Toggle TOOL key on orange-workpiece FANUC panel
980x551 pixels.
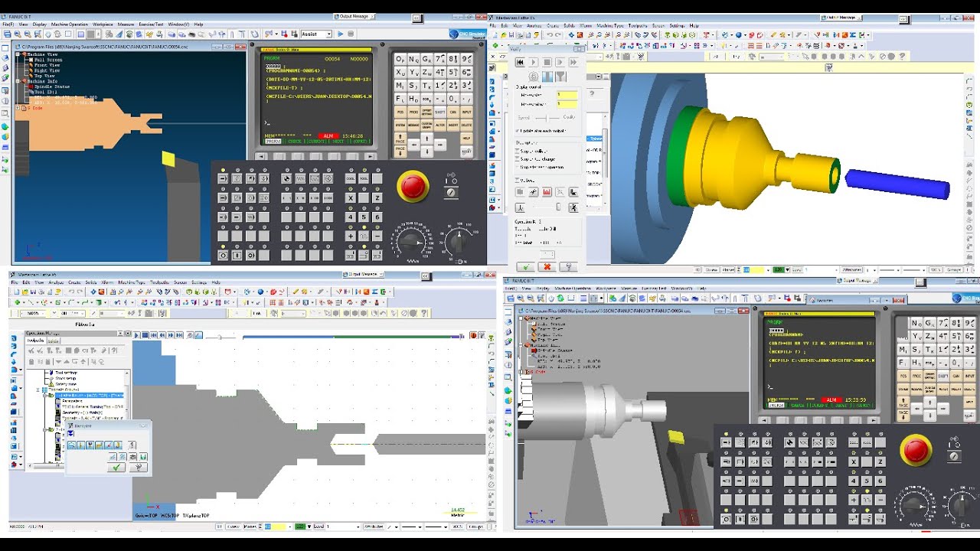(x=364, y=179)
